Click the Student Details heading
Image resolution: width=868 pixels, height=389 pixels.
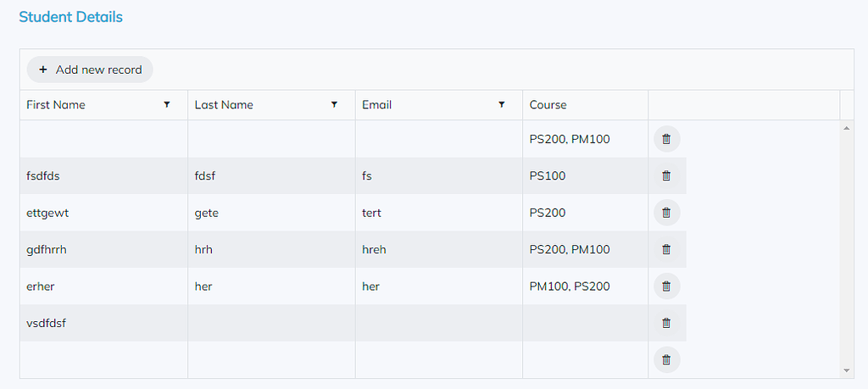point(71,17)
